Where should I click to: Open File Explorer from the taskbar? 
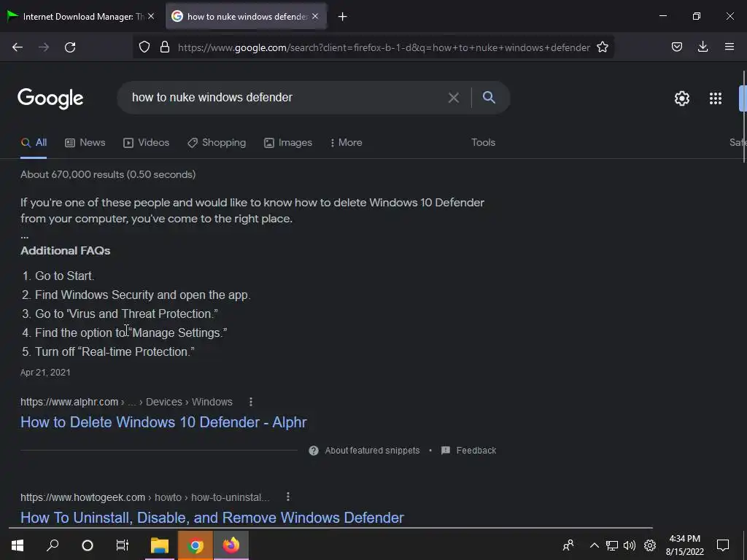[x=160, y=545]
